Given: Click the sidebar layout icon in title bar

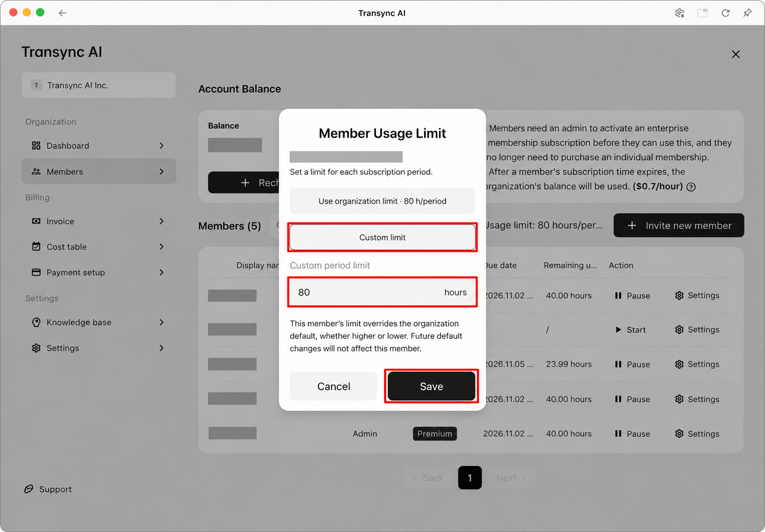Looking at the screenshot, I should click(x=702, y=13).
